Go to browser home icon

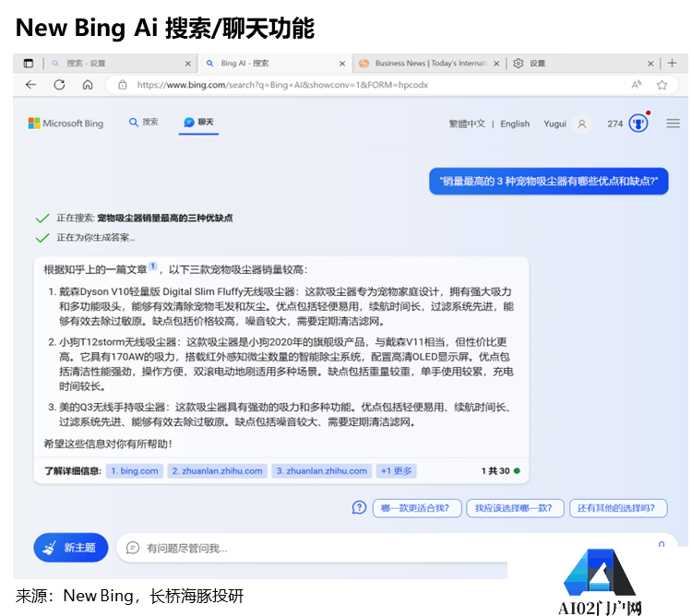pos(88,85)
